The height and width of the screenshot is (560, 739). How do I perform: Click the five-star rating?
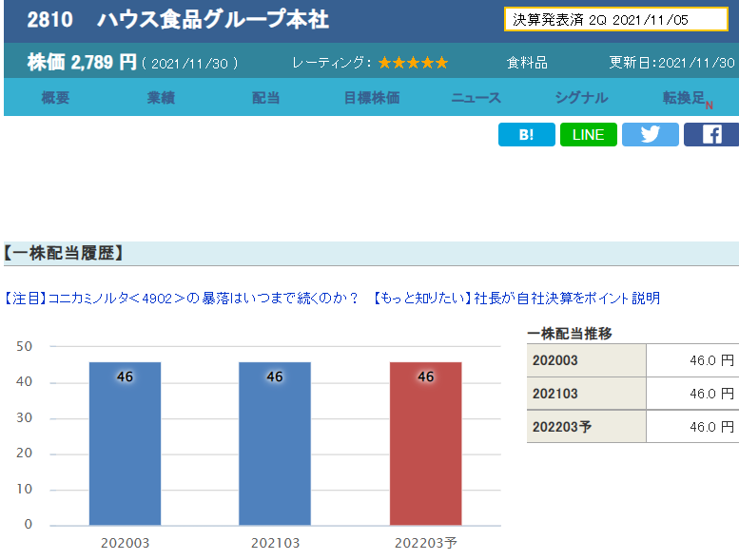click(413, 63)
